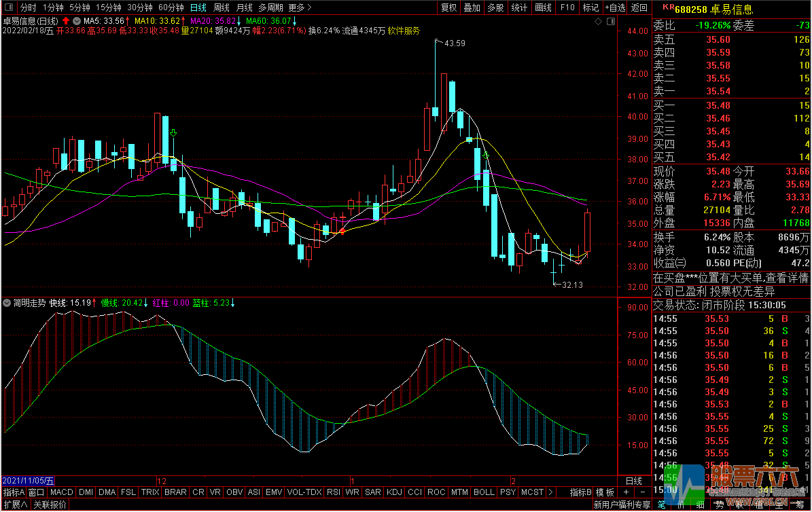Select the EMV indicator tab

click(x=274, y=492)
